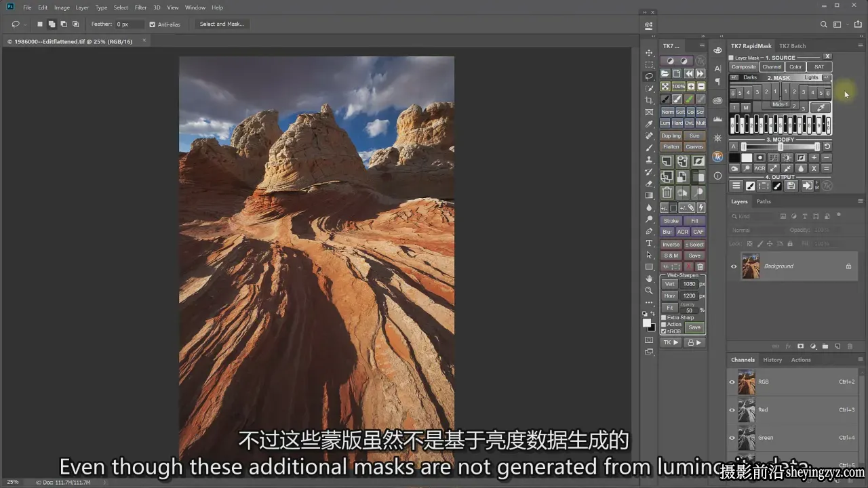Open the Channels panel flyout menu
This screenshot has width=868, height=488.
coord(861,360)
